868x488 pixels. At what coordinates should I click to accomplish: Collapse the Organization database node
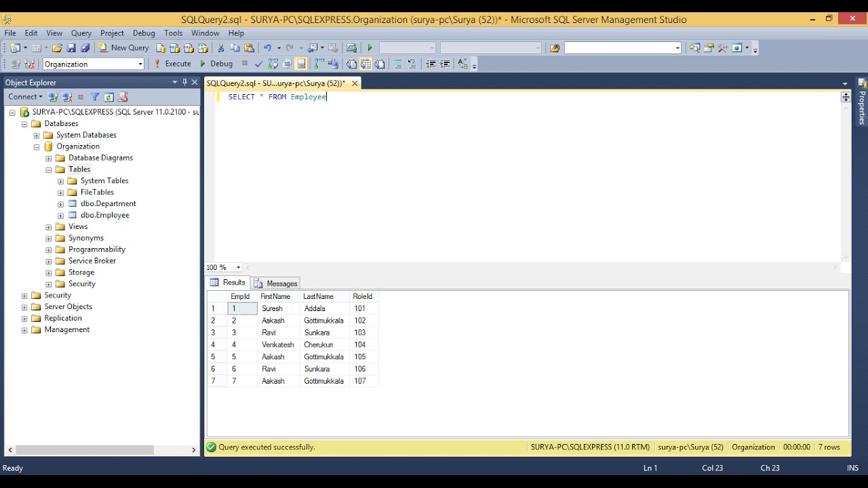(37, 147)
